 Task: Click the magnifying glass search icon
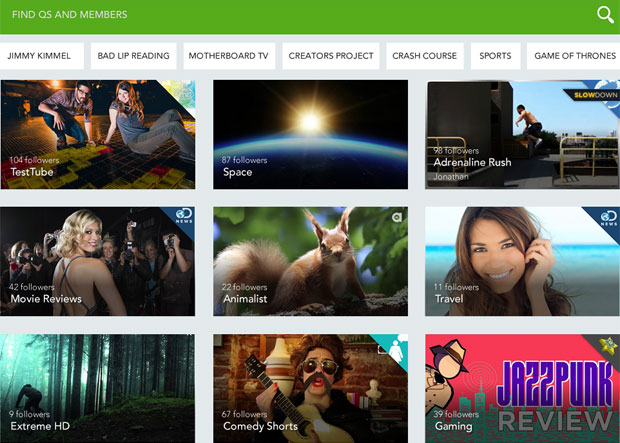click(x=605, y=15)
